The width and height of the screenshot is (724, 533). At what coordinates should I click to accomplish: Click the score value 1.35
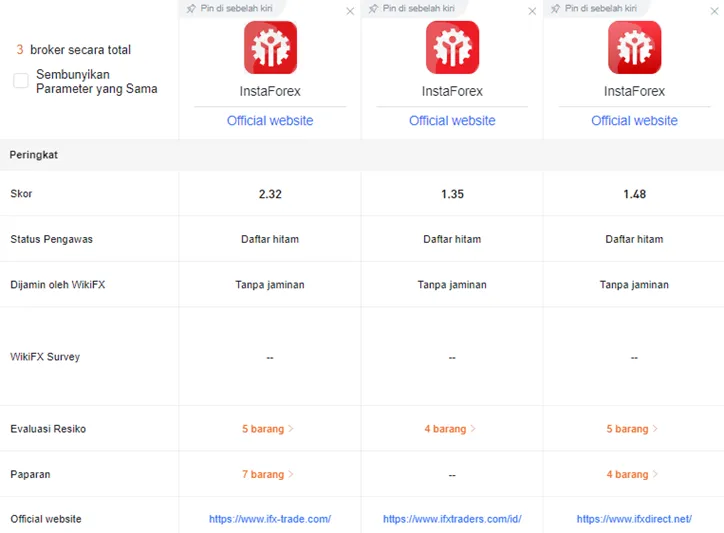click(x=452, y=194)
